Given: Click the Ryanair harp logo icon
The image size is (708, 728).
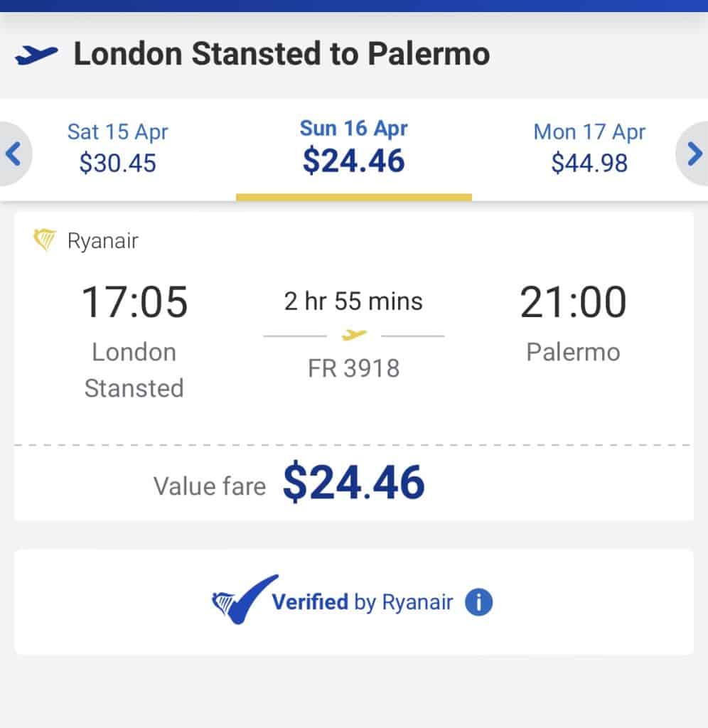Looking at the screenshot, I should tap(45, 241).
